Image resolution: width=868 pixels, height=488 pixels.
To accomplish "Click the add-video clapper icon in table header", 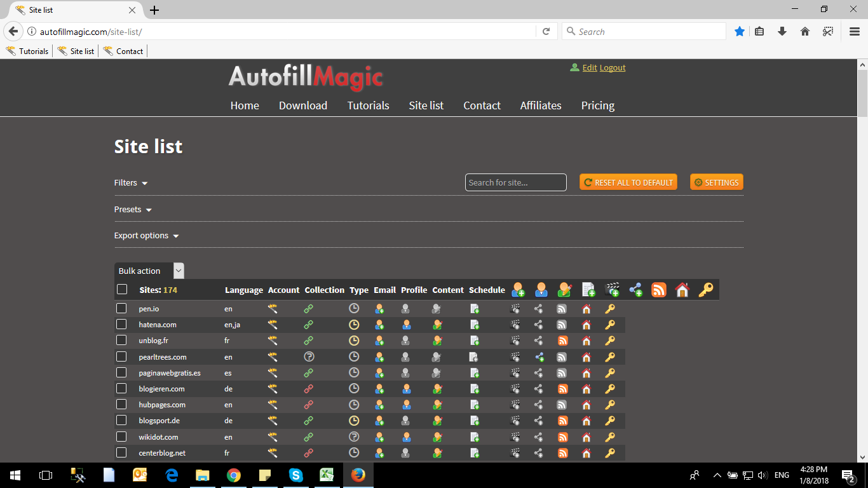I will click(x=613, y=290).
